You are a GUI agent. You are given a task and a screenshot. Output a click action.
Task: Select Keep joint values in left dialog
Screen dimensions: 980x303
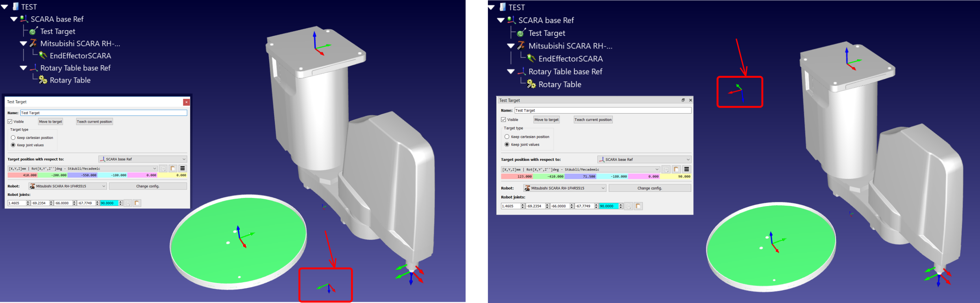coord(13,145)
